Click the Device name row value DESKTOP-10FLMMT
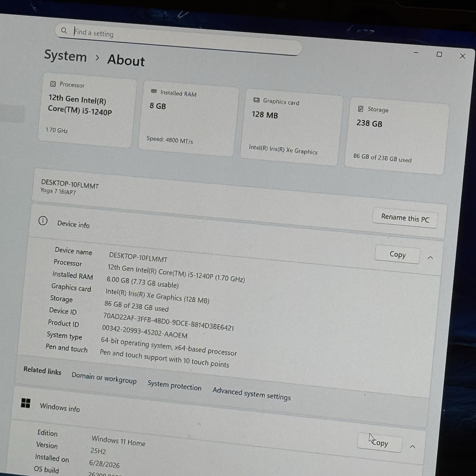 coord(138,257)
